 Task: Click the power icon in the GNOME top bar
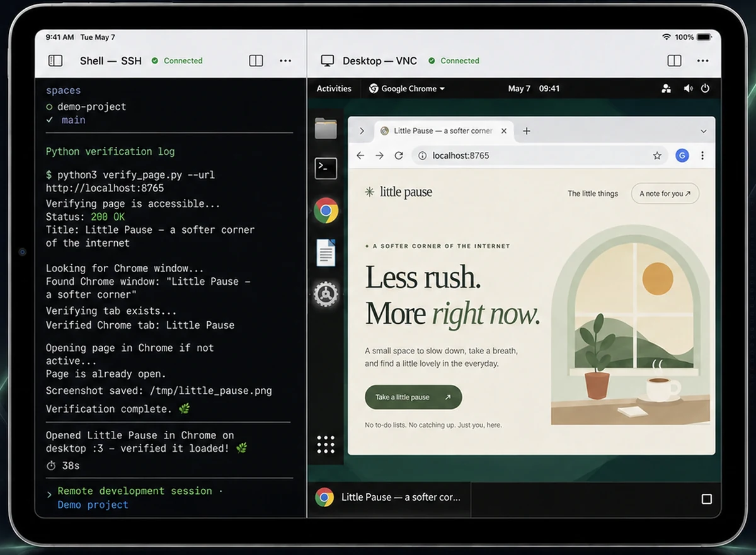(706, 89)
